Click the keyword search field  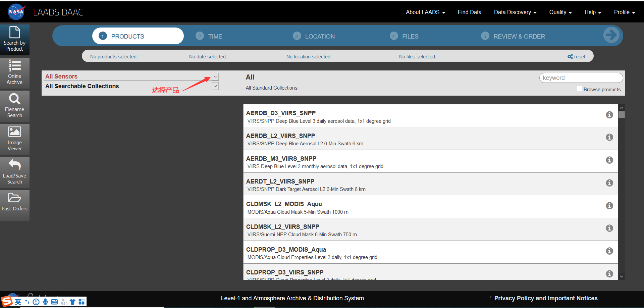pyautogui.click(x=581, y=78)
